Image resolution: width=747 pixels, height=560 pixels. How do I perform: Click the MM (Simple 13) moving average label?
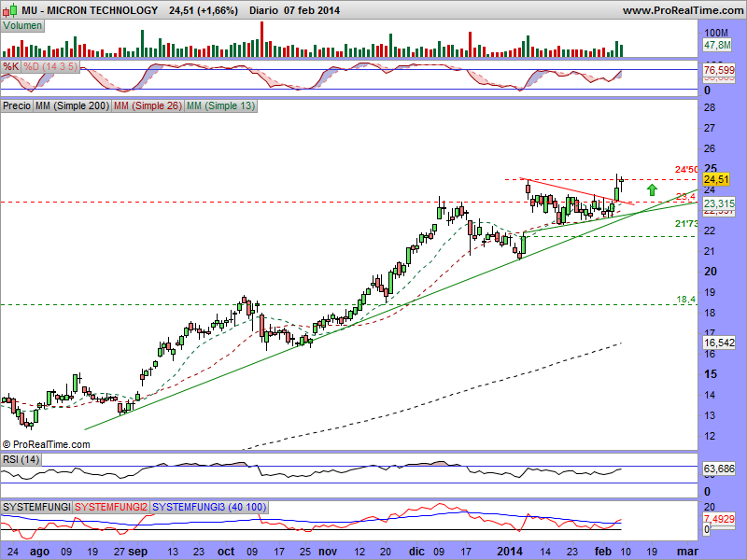tap(220, 105)
